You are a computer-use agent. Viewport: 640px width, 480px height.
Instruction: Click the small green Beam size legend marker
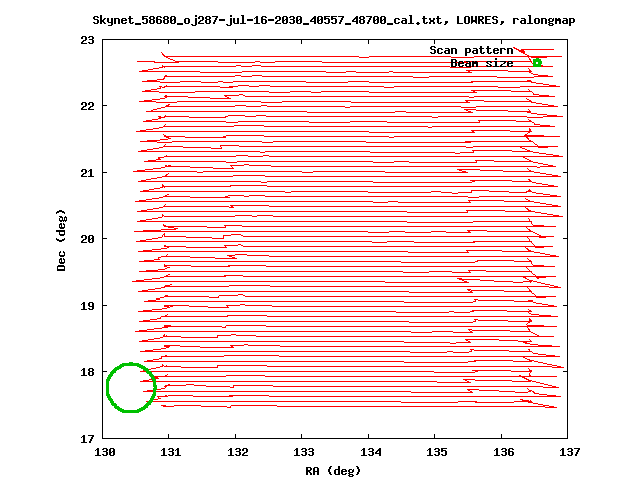[x=537, y=63]
